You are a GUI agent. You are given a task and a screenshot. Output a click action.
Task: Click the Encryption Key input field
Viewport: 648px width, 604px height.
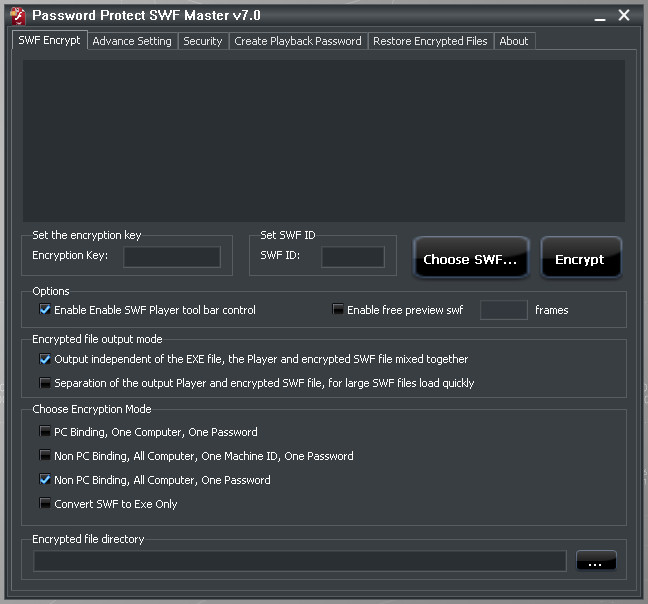pyautogui.click(x=172, y=257)
